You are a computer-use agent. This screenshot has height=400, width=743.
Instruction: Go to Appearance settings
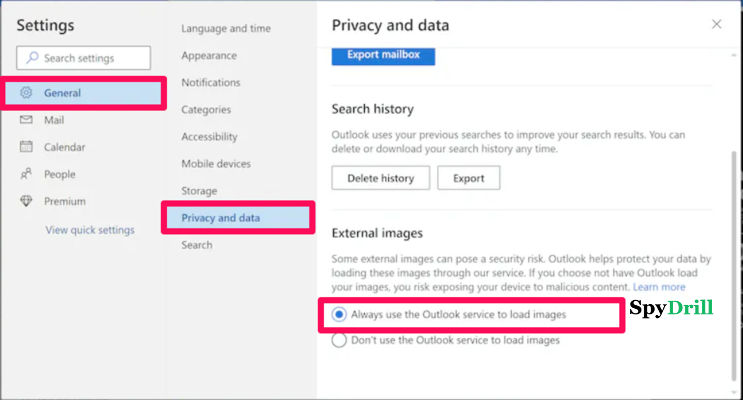click(x=208, y=55)
